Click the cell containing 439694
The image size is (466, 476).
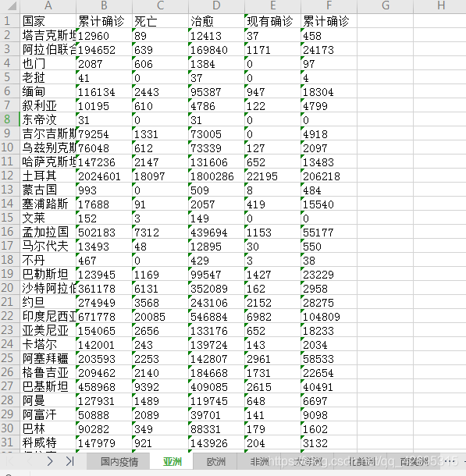pyautogui.click(x=216, y=232)
